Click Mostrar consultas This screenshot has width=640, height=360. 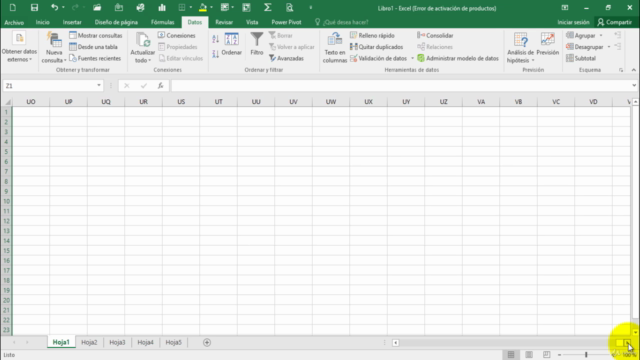tap(96, 36)
